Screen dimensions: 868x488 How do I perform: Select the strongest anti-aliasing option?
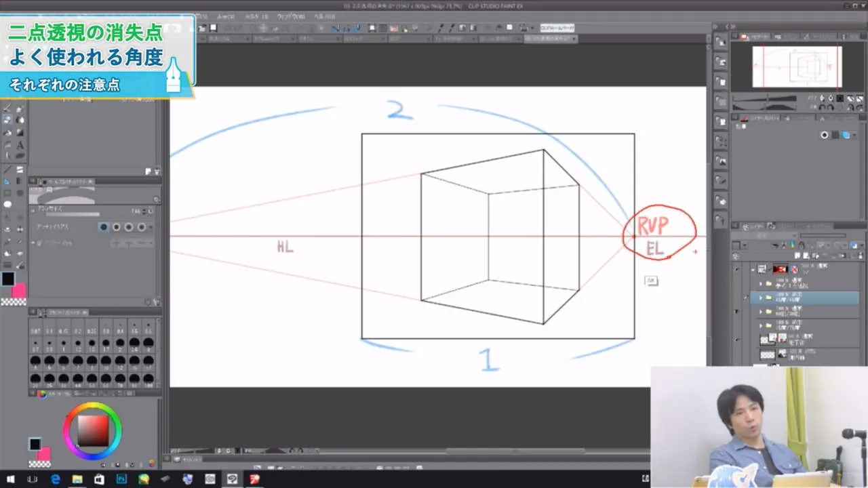point(142,227)
